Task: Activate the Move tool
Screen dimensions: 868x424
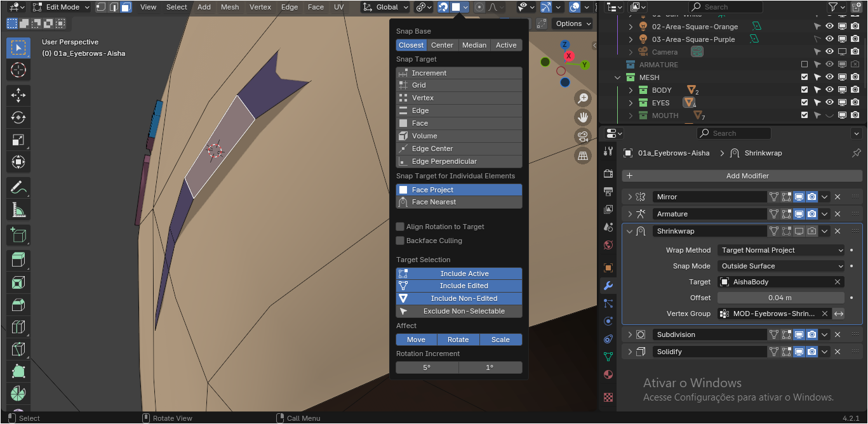Action: [18, 95]
